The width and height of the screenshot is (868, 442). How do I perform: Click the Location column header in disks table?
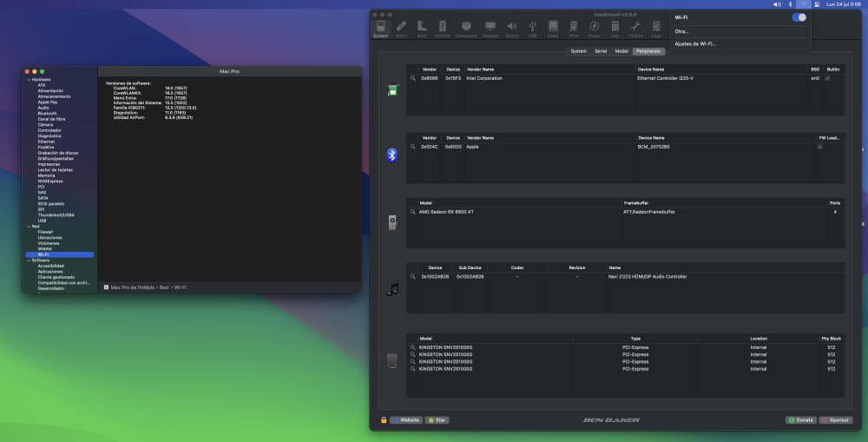click(x=759, y=339)
